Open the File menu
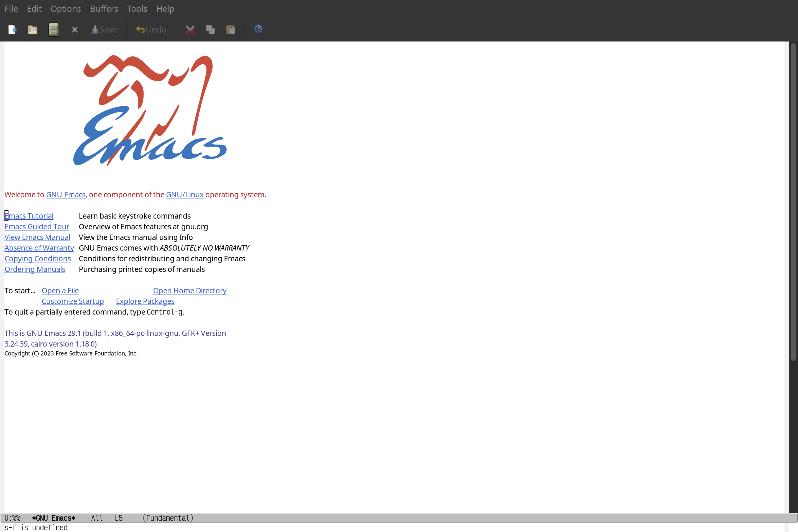 11,8
